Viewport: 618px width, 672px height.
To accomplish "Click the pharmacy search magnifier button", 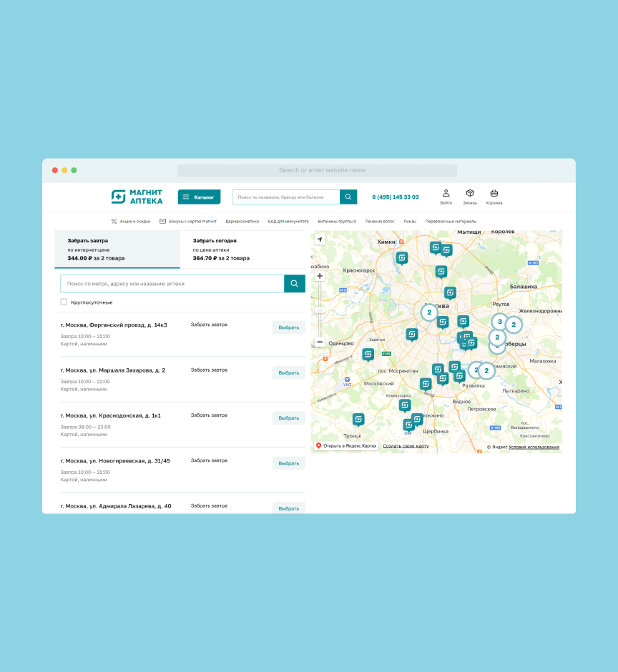I will (295, 284).
